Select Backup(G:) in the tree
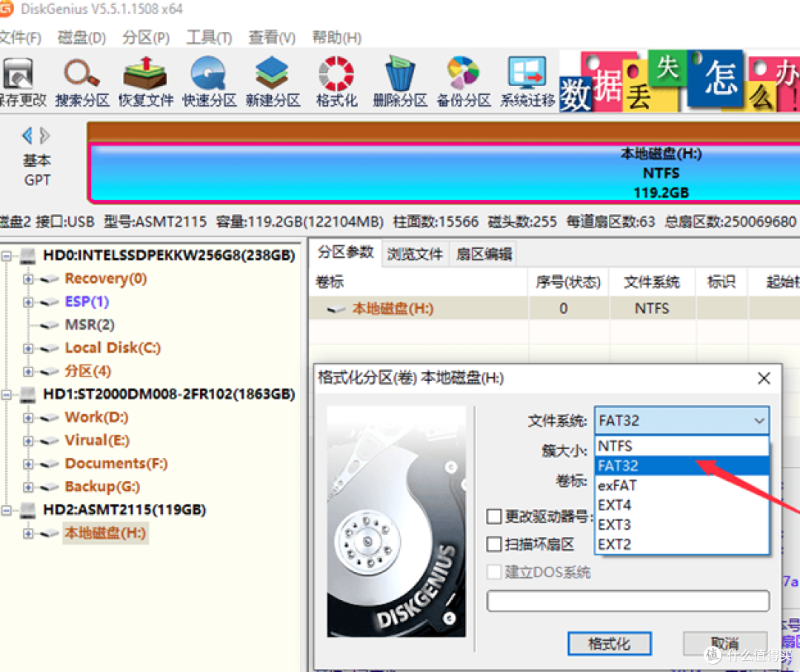The height and width of the screenshot is (672, 800). tap(102, 487)
